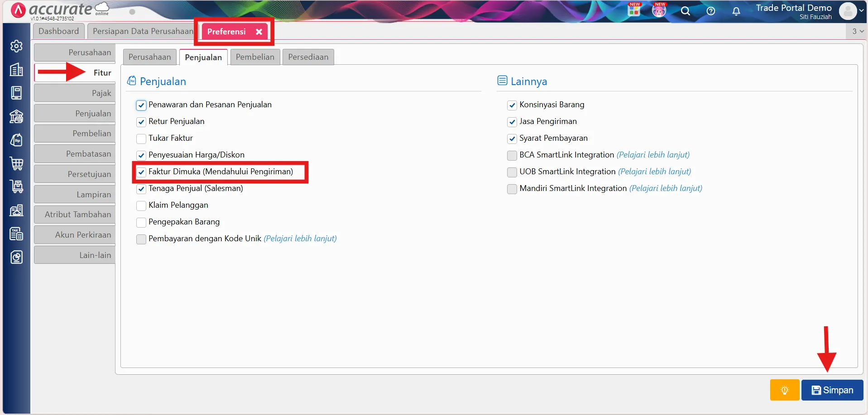Image resolution: width=868 pixels, height=415 pixels.
Task: Open the sales price tag icon in sidebar
Action: (16, 140)
